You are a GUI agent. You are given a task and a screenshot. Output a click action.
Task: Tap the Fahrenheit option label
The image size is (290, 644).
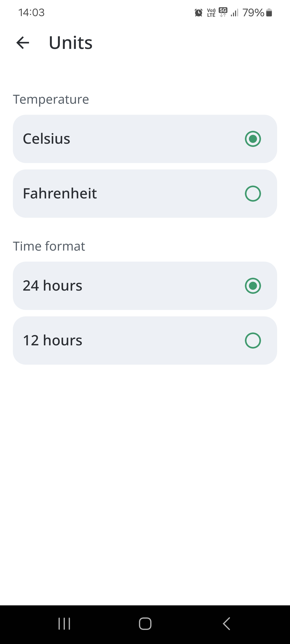tap(60, 193)
